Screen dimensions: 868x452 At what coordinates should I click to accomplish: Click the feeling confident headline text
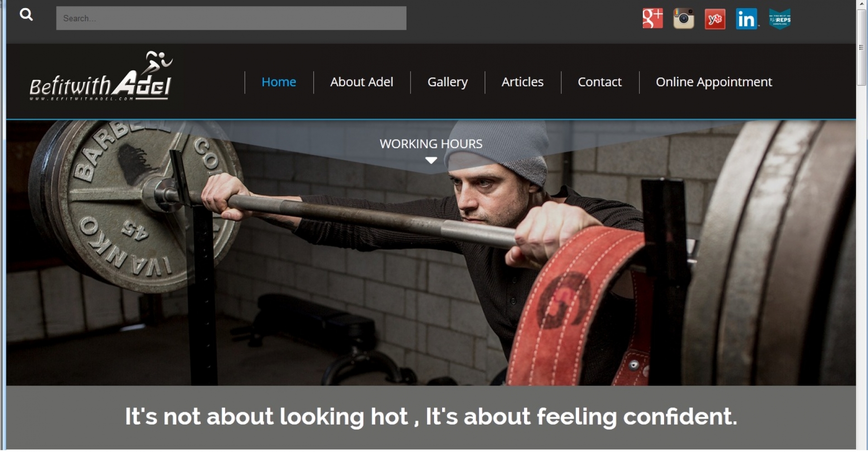[x=431, y=416]
